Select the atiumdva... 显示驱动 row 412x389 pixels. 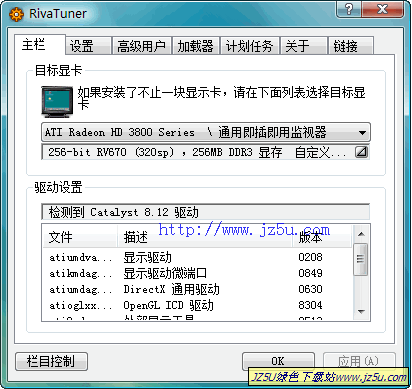click(197, 257)
